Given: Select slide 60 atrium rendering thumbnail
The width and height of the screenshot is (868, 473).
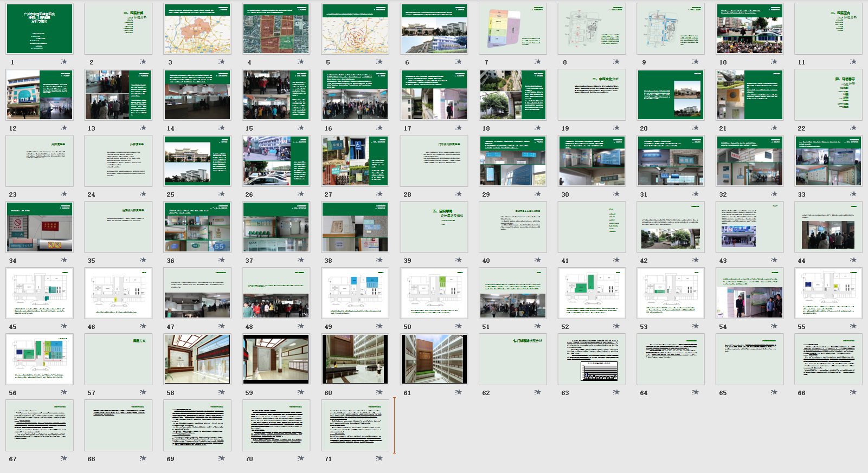Looking at the screenshot, I should point(355,359).
